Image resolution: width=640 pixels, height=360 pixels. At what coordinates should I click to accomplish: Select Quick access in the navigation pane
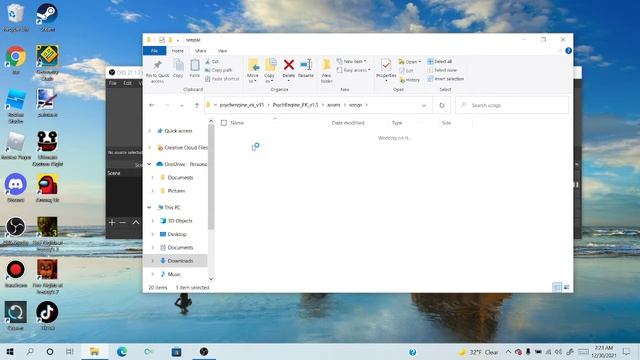[x=178, y=131]
